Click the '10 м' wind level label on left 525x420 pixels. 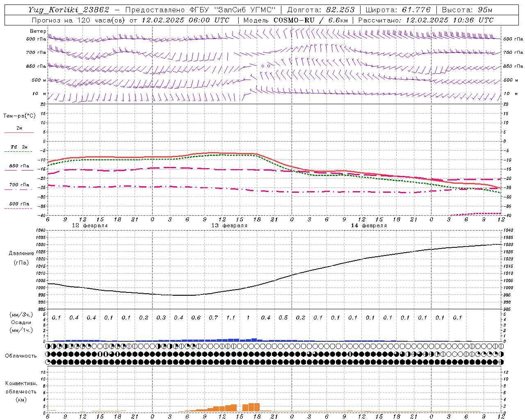pyautogui.click(x=39, y=94)
